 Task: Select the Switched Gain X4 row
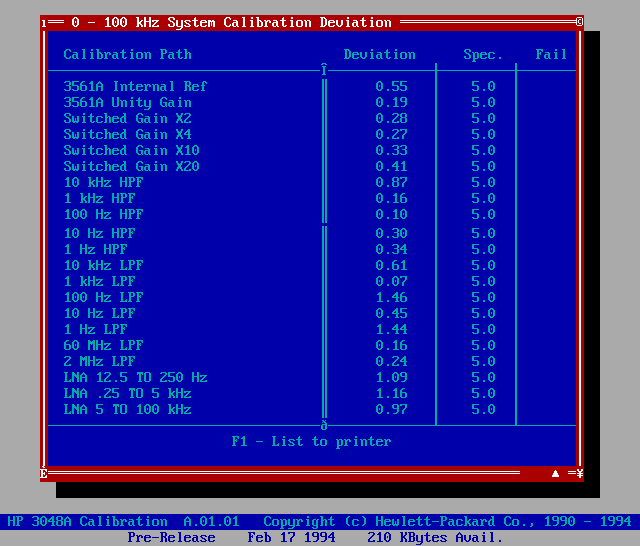point(312,134)
